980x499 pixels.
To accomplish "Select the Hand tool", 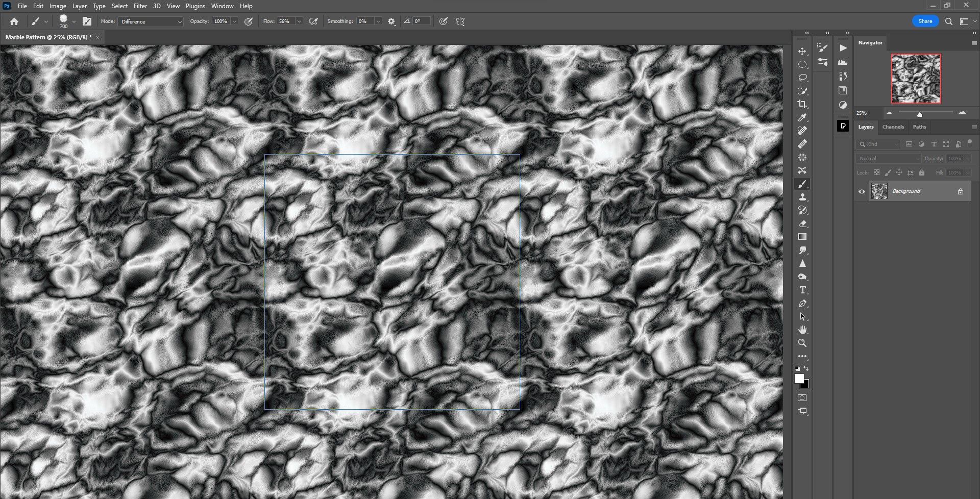I will [x=802, y=330].
